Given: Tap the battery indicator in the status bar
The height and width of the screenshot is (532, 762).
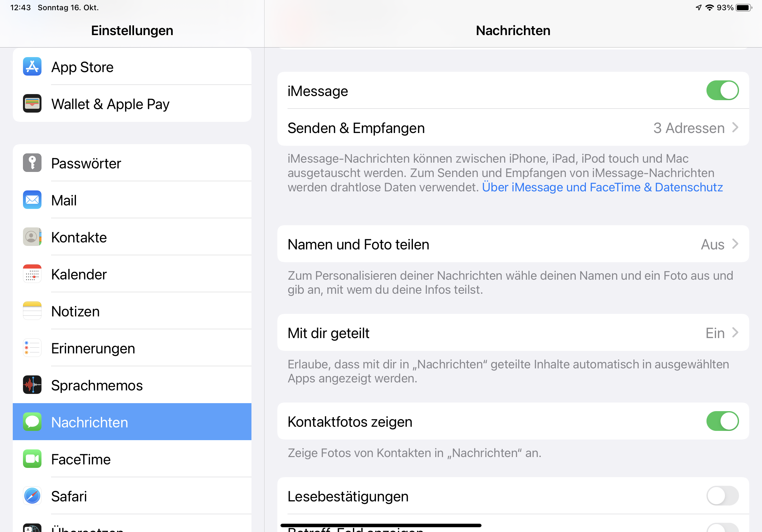Looking at the screenshot, I should click(743, 8).
